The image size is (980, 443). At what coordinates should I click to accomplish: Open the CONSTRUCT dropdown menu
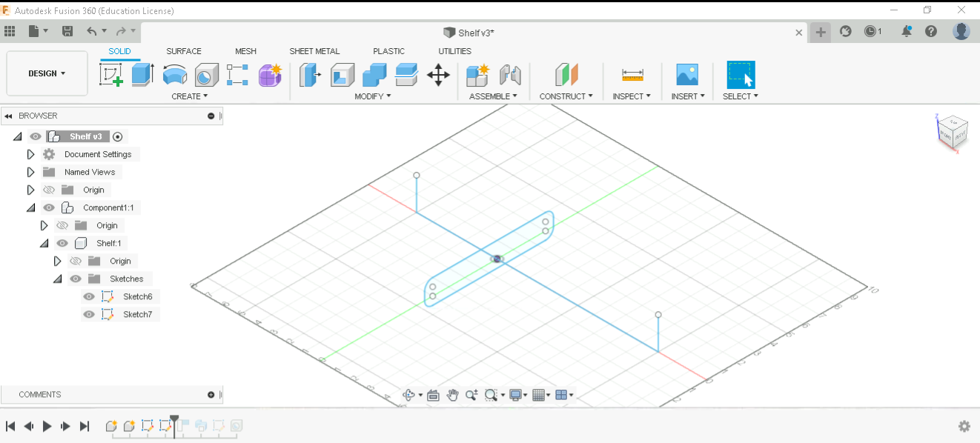point(566,96)
